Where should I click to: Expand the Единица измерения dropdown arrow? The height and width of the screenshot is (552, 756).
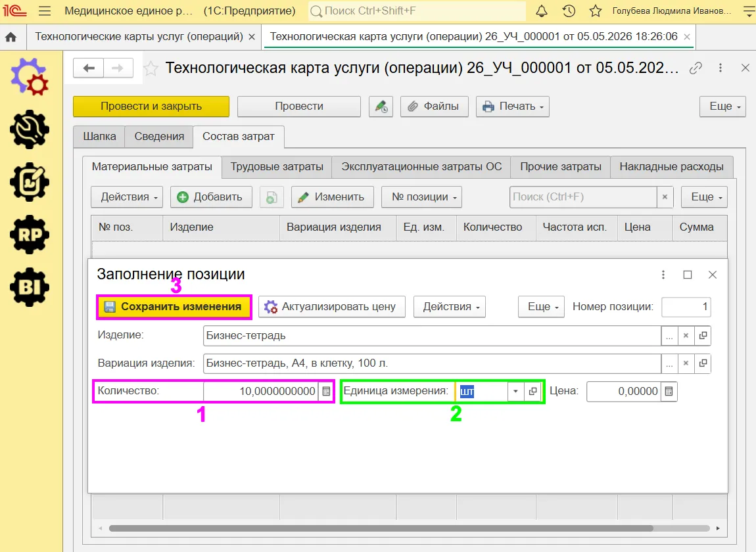coord(515,391)
